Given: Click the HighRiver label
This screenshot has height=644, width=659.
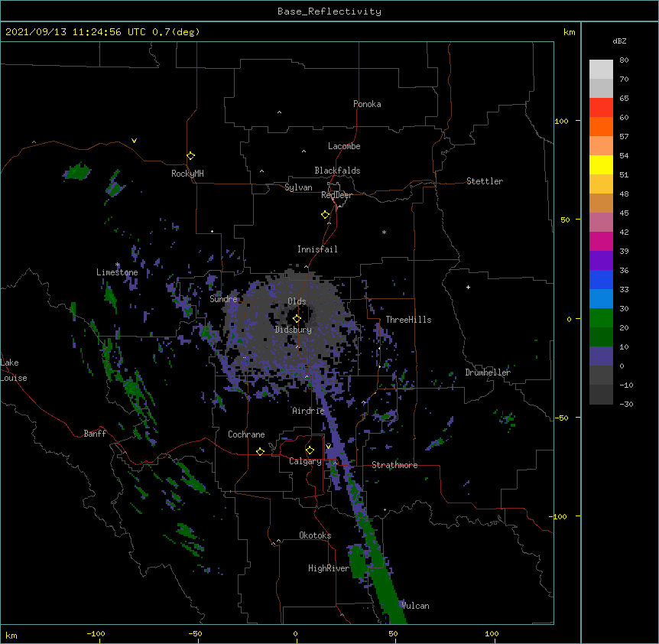Looking at the screenshot, I should [x=329, y=568].
